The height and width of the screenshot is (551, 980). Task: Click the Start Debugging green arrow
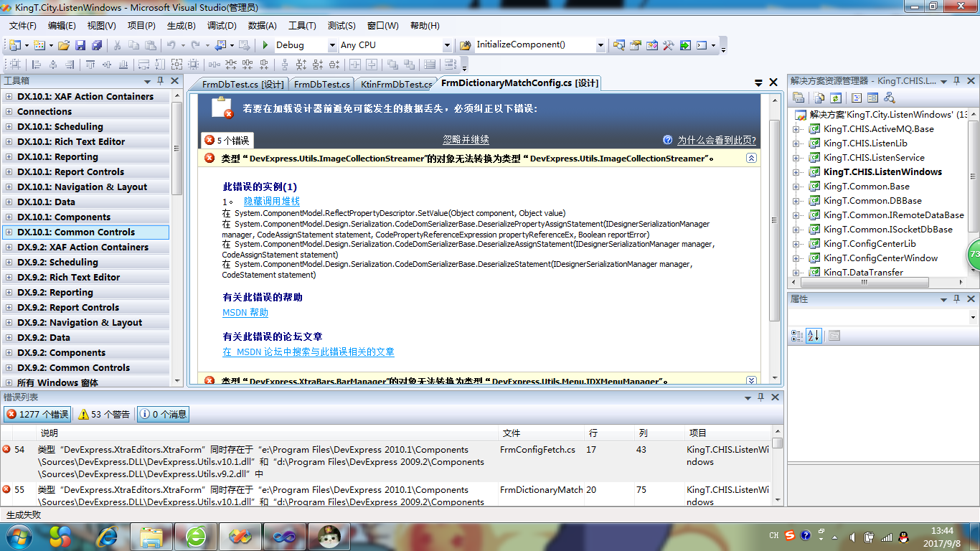(265, 45)
